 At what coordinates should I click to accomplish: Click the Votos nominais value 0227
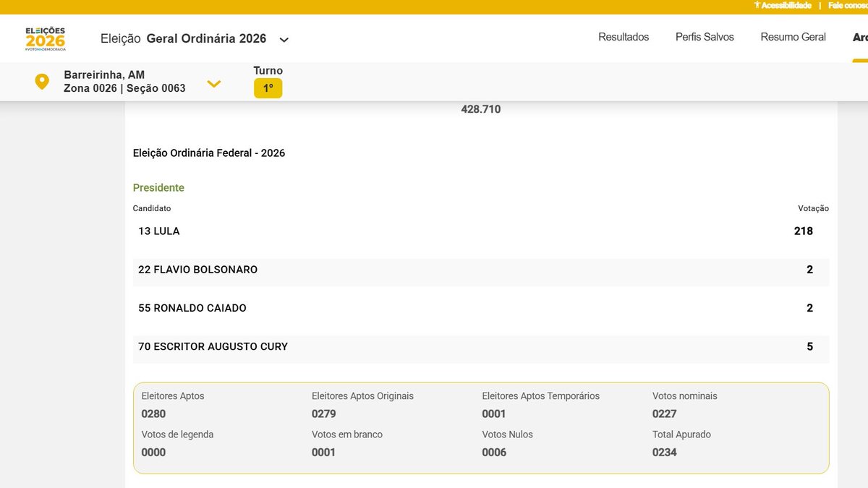(665, 414)
